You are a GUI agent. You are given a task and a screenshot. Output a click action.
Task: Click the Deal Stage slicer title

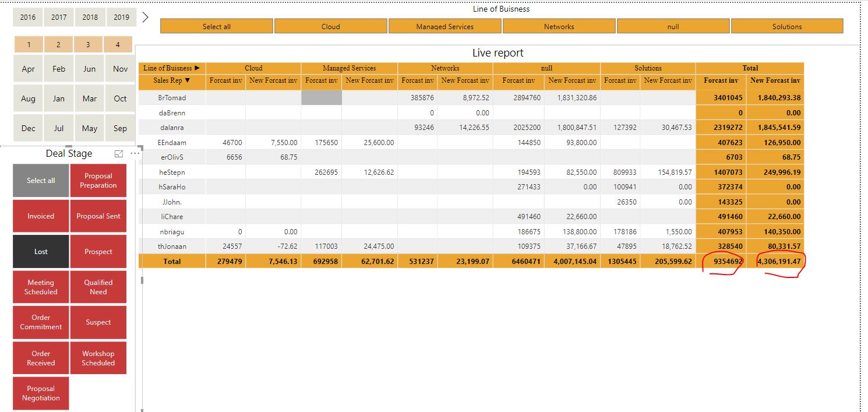(x=69, y=153)
